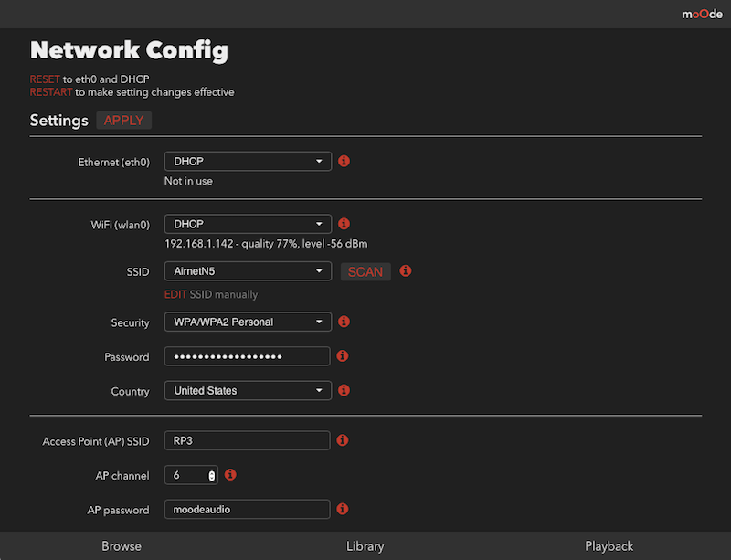Switch to the Browse tab

click(122, 546)
